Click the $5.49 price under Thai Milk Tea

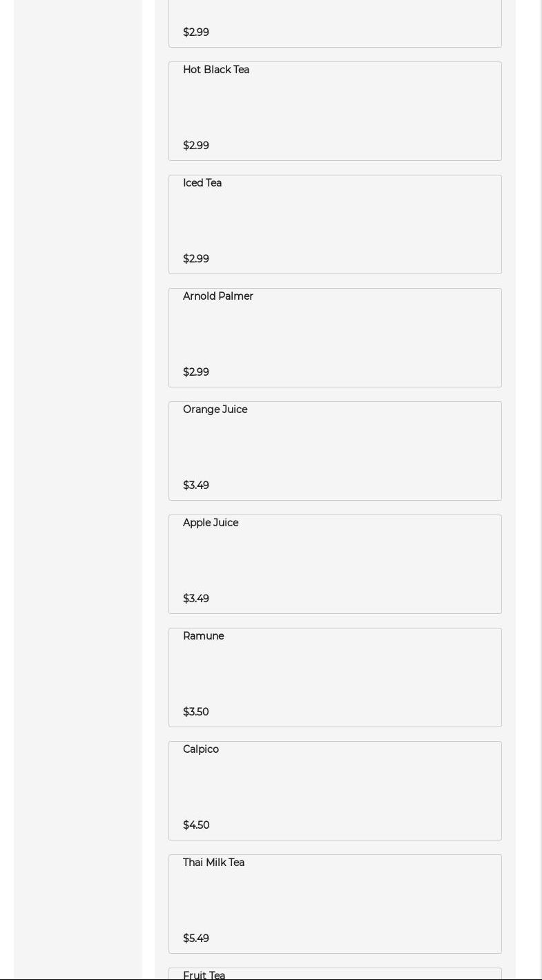tap(196, 939)
